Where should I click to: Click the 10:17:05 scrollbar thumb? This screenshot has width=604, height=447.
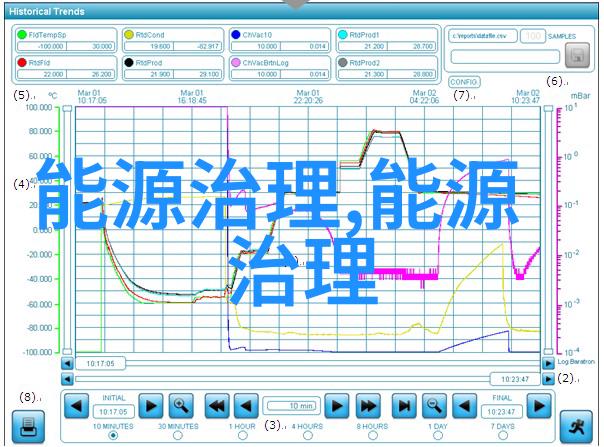pyautogui.click(x=100, y=363)
